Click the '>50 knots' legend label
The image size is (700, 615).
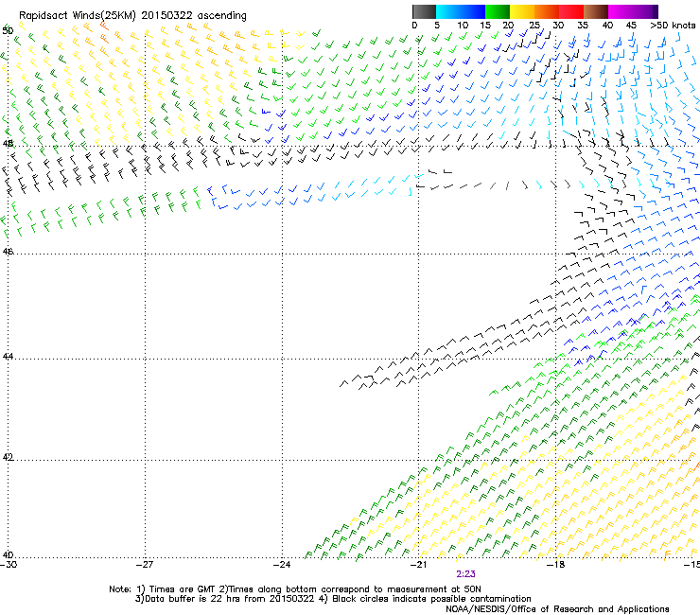click(673, 26)
